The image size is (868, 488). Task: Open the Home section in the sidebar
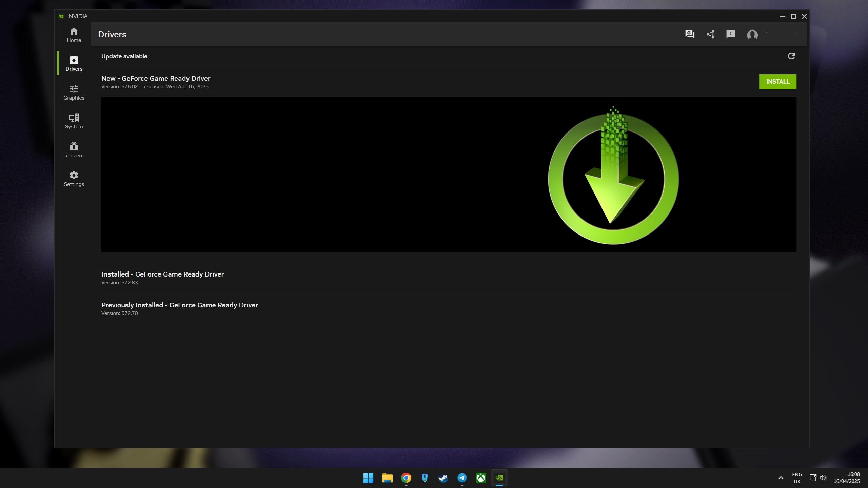point(74,35)
